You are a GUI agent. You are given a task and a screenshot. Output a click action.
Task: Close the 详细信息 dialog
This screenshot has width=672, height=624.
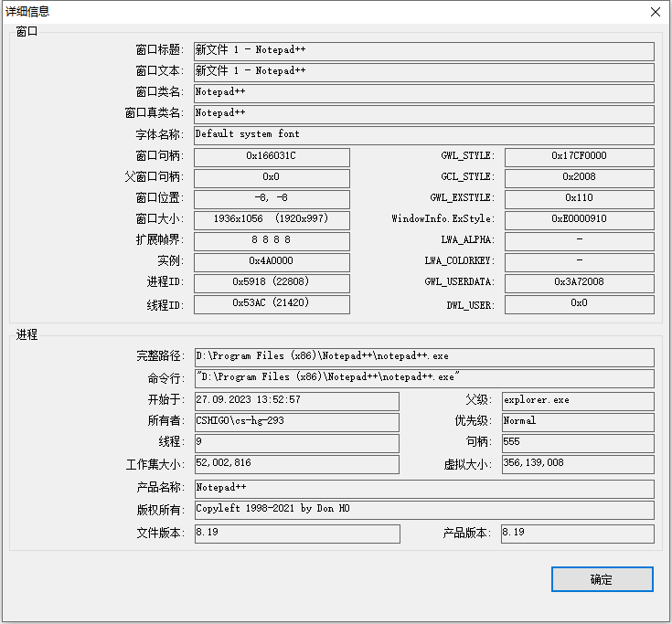pyautogui.click(x=655, y=12)
